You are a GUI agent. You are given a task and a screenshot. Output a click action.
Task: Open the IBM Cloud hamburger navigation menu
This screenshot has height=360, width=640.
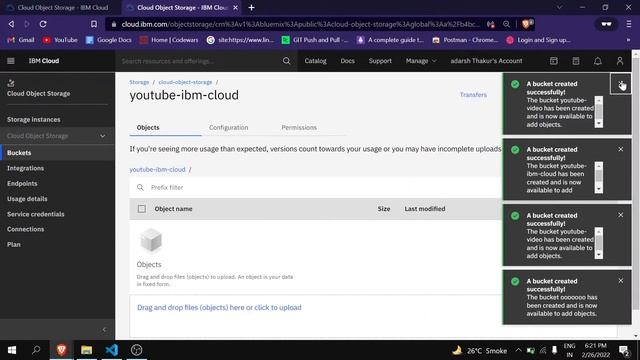(x=11, y=61)
